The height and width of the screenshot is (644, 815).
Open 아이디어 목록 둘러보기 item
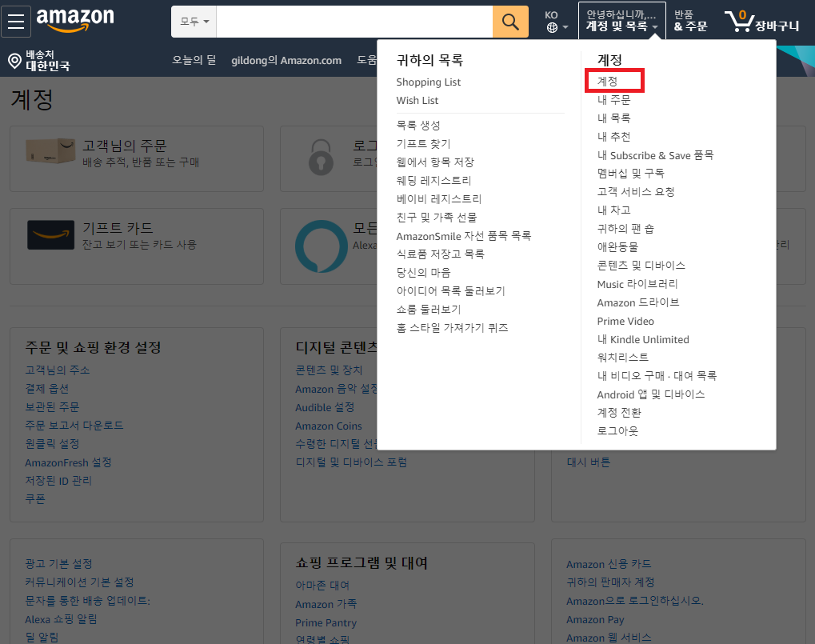[x=450, y=291]
